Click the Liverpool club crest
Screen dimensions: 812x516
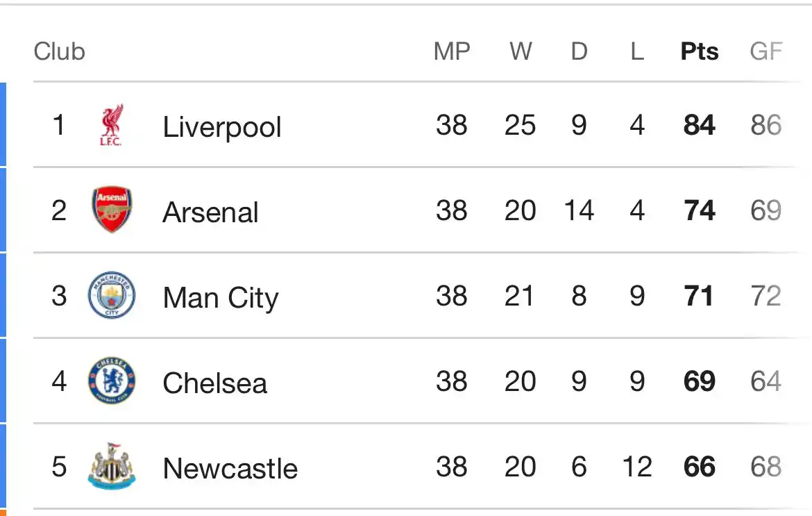pyautogui.click(x=111, y=125)
